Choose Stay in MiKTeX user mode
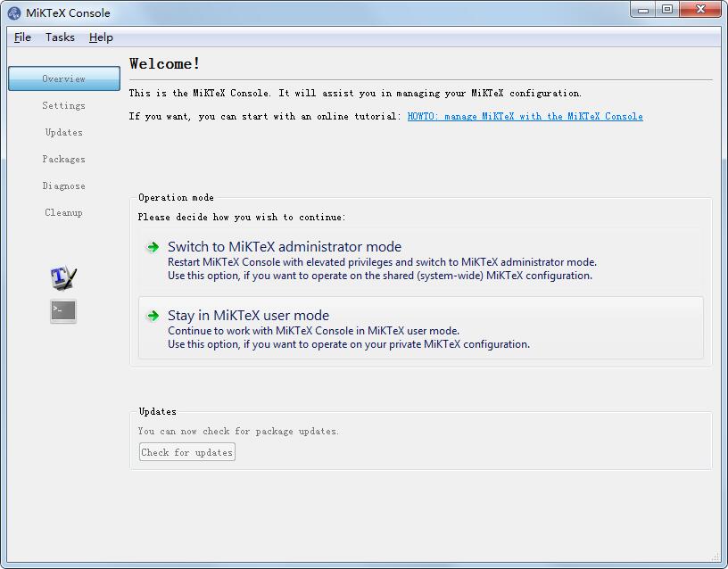The image size is (728, 569). pos(248,316)
